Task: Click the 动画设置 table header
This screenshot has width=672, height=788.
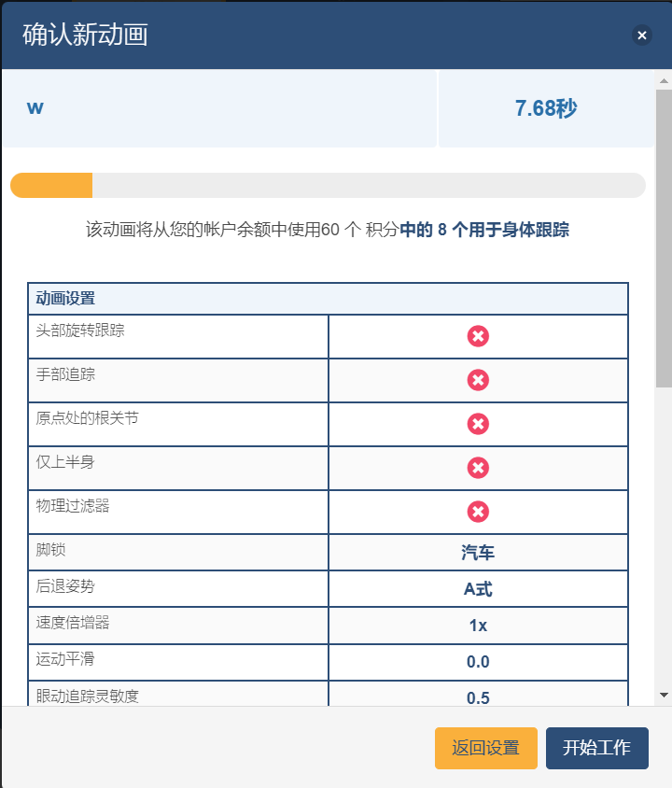Action: (328, 299)
